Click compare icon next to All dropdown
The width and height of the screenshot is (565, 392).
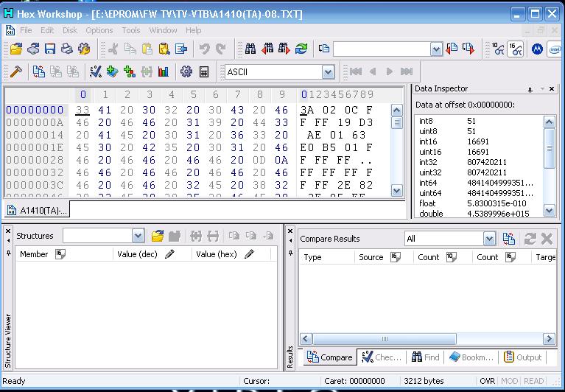pyautogui.click(x=509, y=239)
